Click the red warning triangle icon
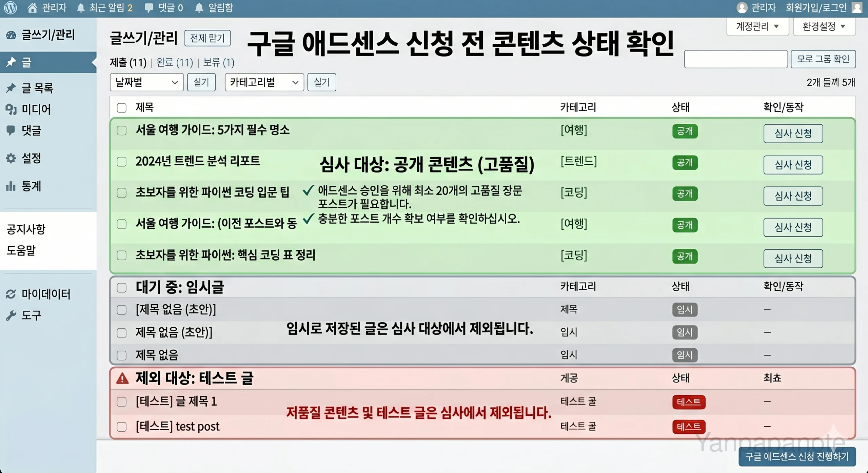This screenshot has height=473, width=868. click(x=122, y=378)
